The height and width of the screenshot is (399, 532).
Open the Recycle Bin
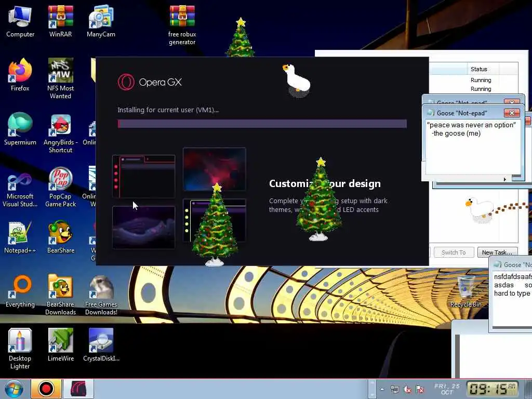(x=466, y=291)
